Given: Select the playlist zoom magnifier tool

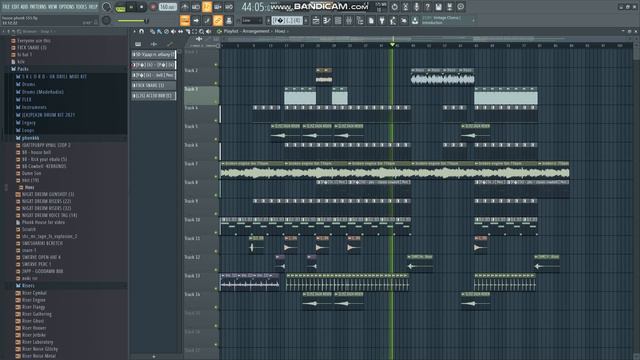Looking at the screenshot, I should coord(202,31).
